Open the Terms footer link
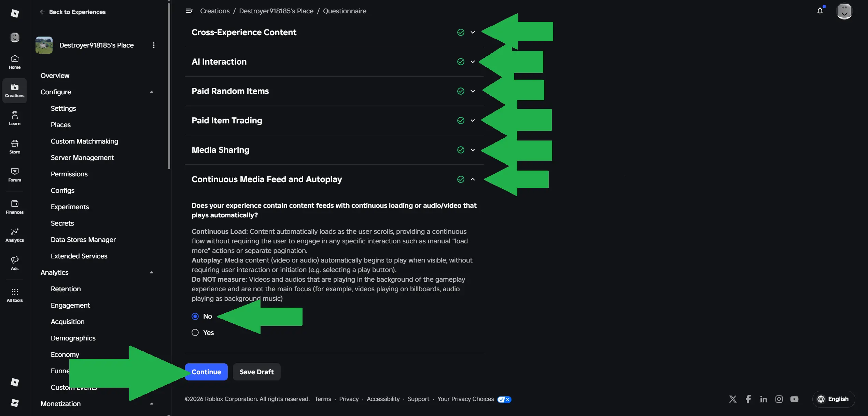The height and width of the screenshot is (416, 868). tap(323, 399)
